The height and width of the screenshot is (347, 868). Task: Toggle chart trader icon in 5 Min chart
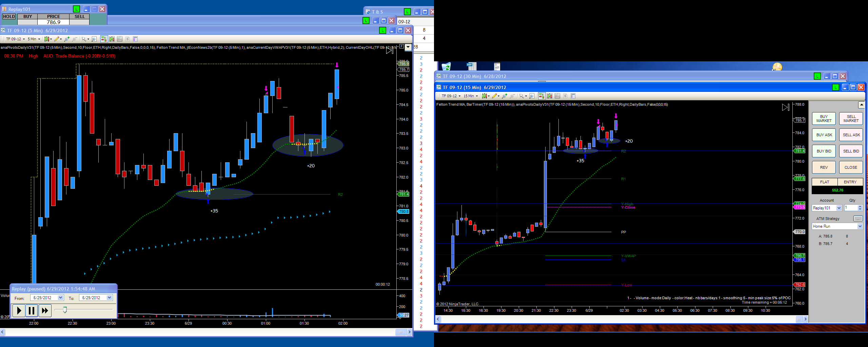(x=104, y=39)
